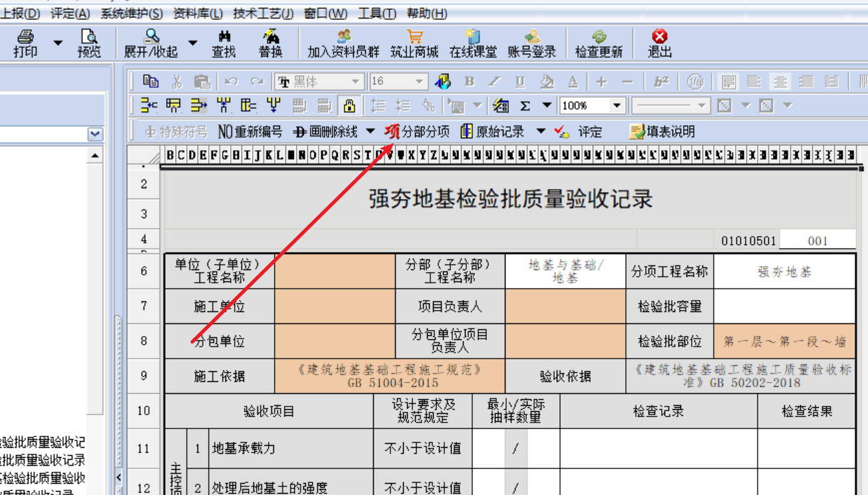Open the line style dropdown
This screenshot has height=495, width=868.
tap(702, 106)
